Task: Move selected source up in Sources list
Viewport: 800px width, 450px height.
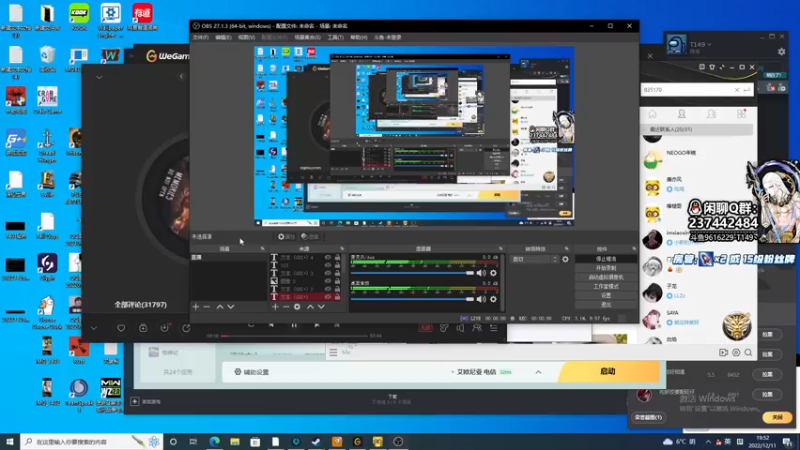Action: 310,307
